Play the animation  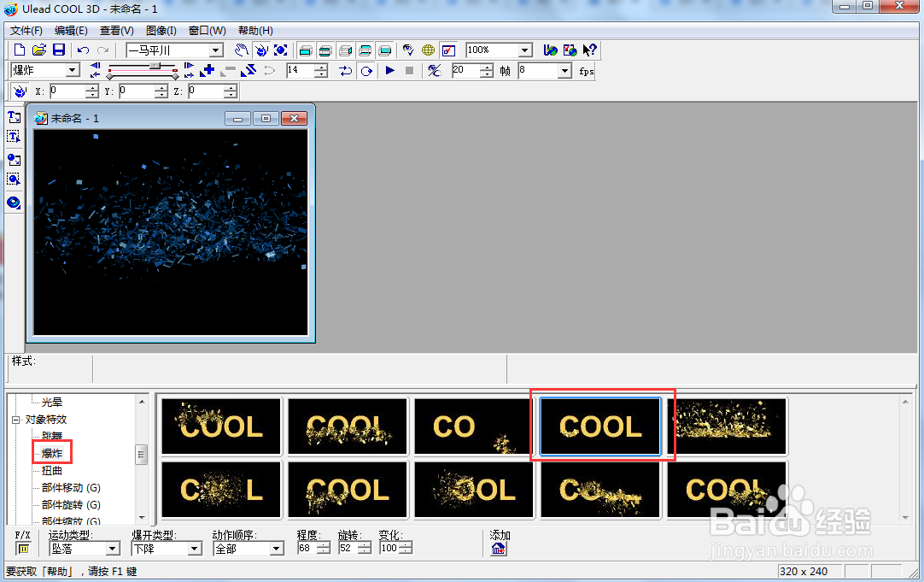pyautogui.click(x=389, y=71)
